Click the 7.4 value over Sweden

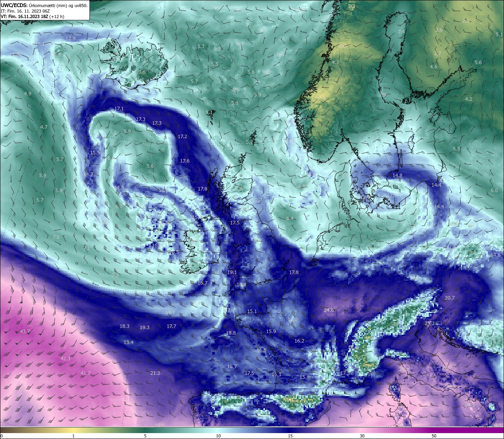coord(401,32)
